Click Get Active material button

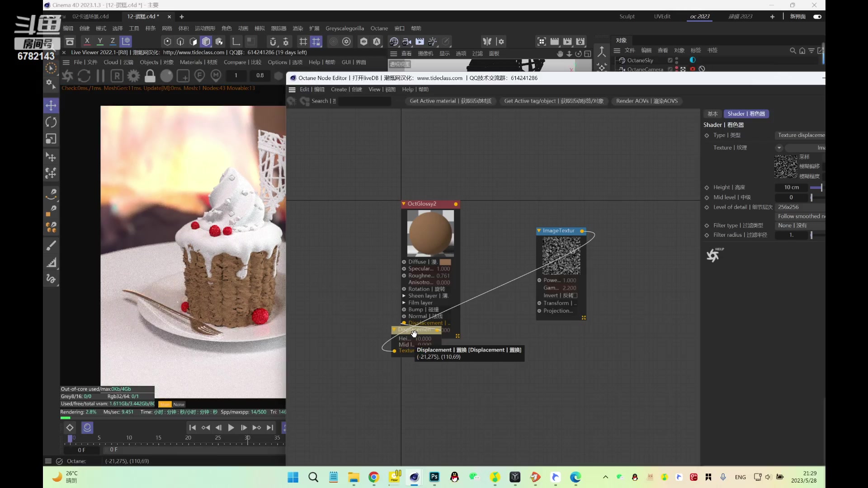[450, 101]
